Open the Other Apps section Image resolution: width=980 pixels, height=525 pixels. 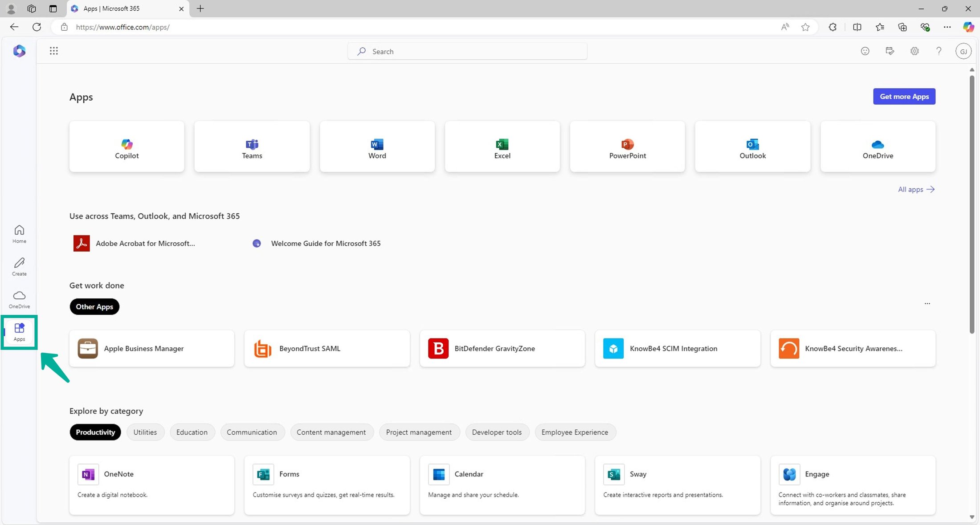[x=94, y=306]
